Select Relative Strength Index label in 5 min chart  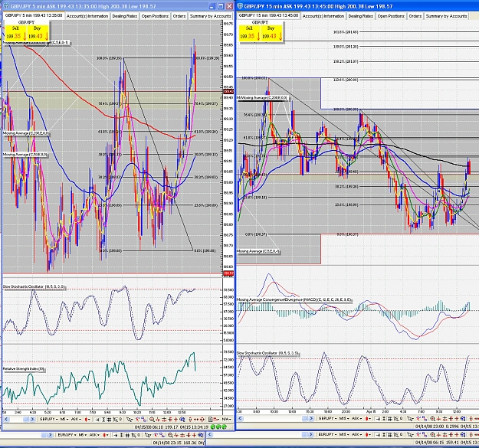(24, 369)
